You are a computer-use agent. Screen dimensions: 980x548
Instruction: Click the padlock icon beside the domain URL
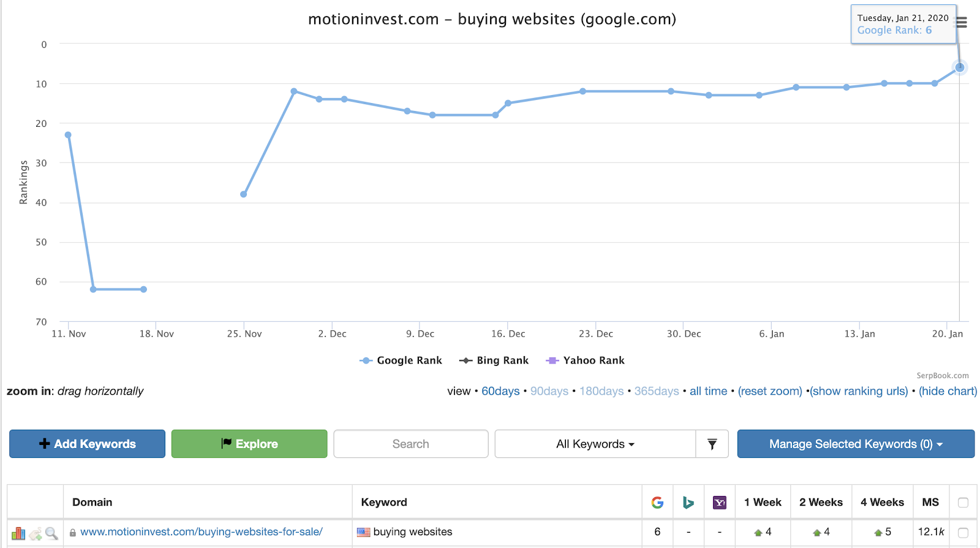[72, 533]
